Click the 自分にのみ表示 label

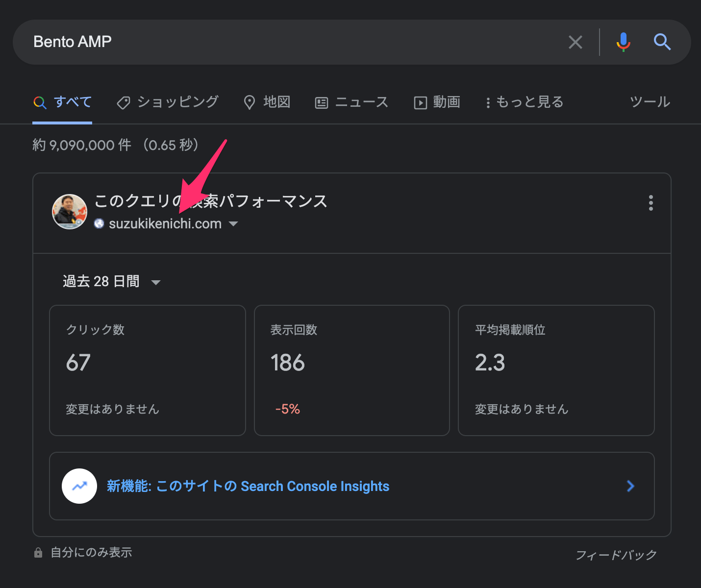click(x=92, y=553)
